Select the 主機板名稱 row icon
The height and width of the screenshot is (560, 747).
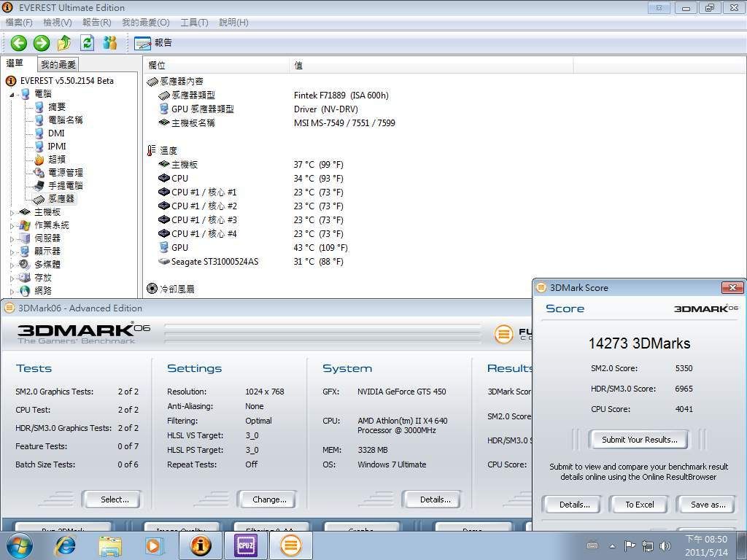click(164, 122)
